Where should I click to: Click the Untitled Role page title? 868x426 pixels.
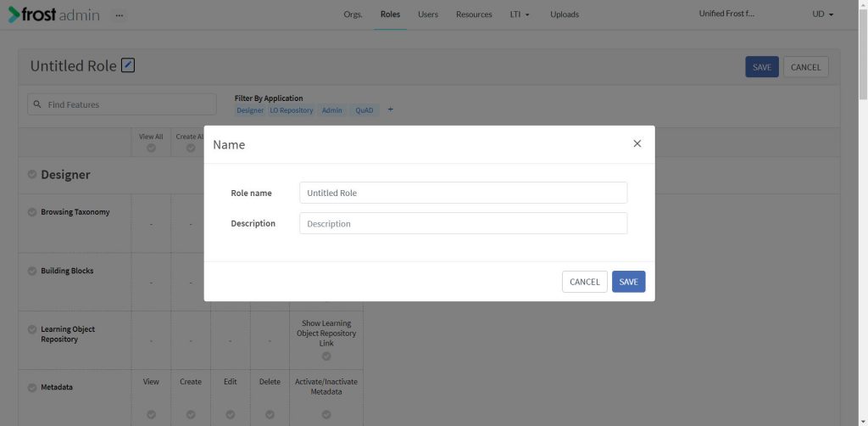click(x=73, y=66)
